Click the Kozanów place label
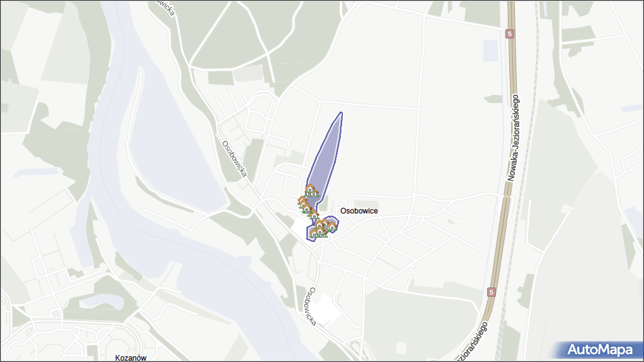This screenshot has width=644, height=362. [130, 358]
